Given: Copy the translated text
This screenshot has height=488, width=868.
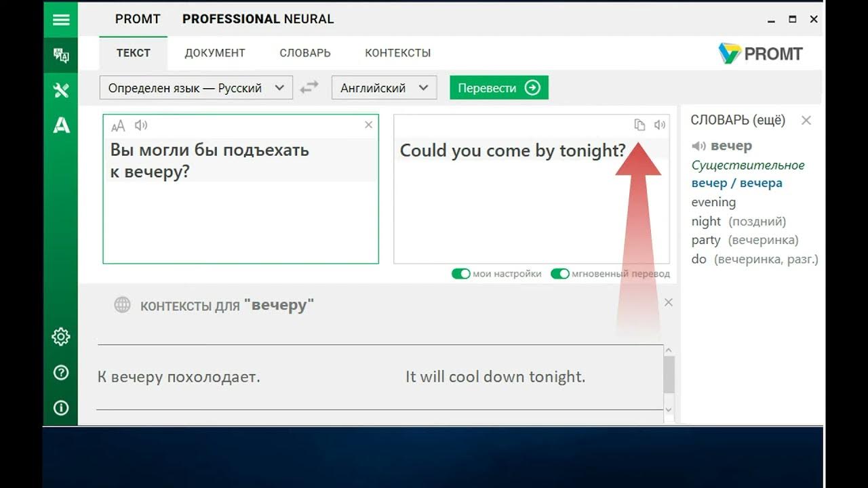Looking at the screenshot, I should [x=639, y=125].
